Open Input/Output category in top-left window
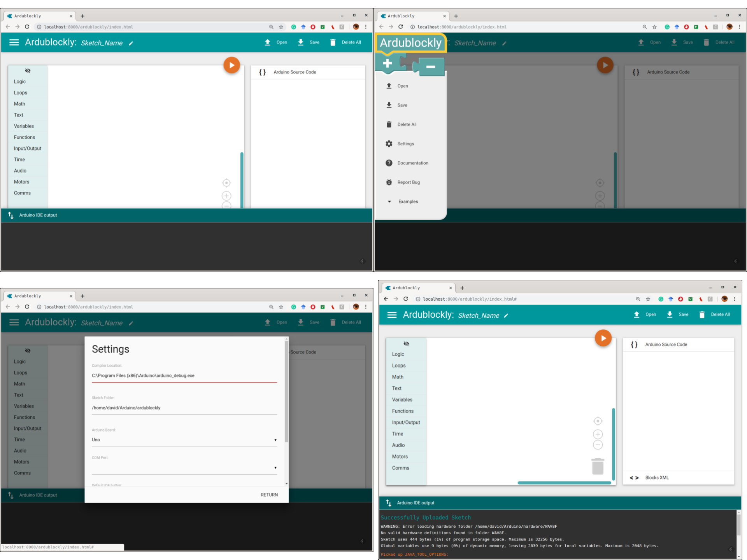The image size is (747, 560). [x=28, y=148]
